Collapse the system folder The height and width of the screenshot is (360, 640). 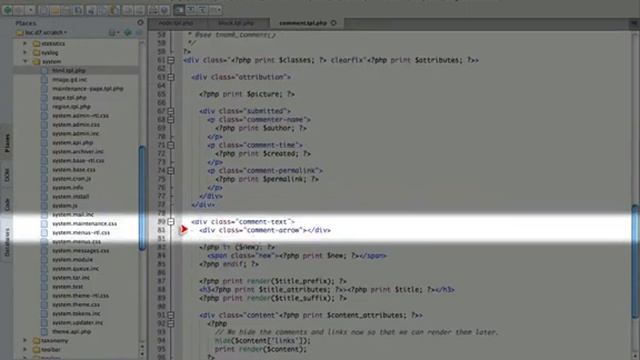point(25,61)
